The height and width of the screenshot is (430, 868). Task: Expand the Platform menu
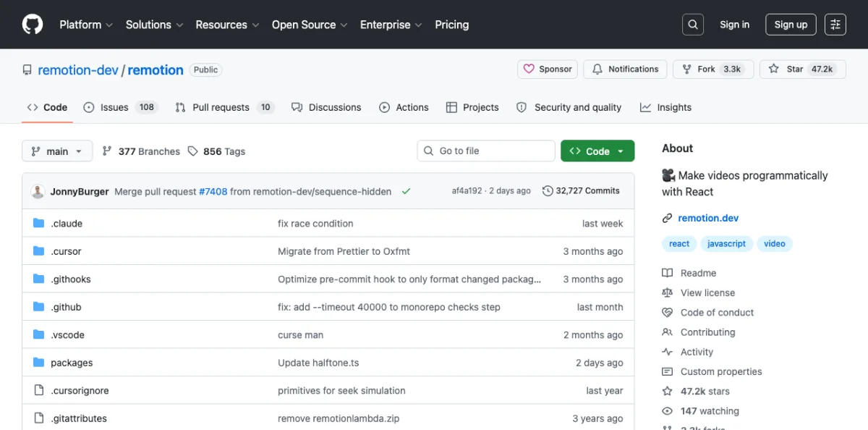[86, 25]
